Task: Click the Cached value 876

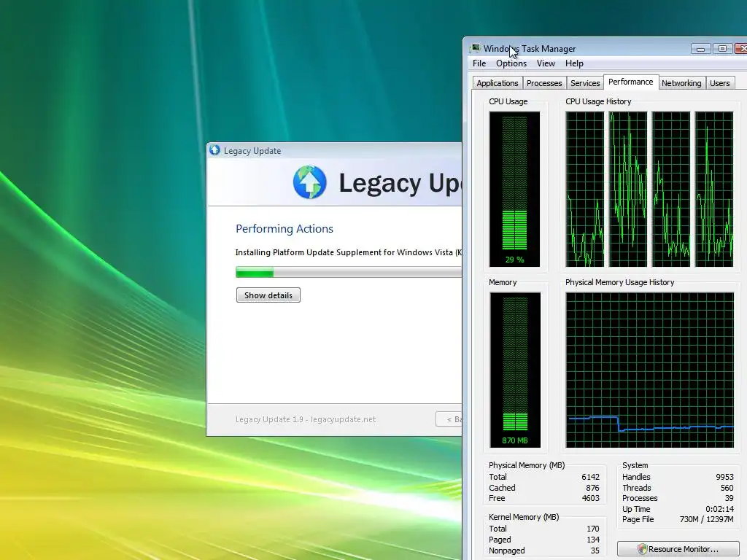Action: [592, 488]
